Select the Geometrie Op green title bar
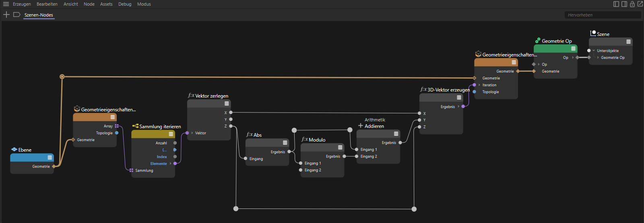This screenshot has width=644, height=223. [555, 48]
